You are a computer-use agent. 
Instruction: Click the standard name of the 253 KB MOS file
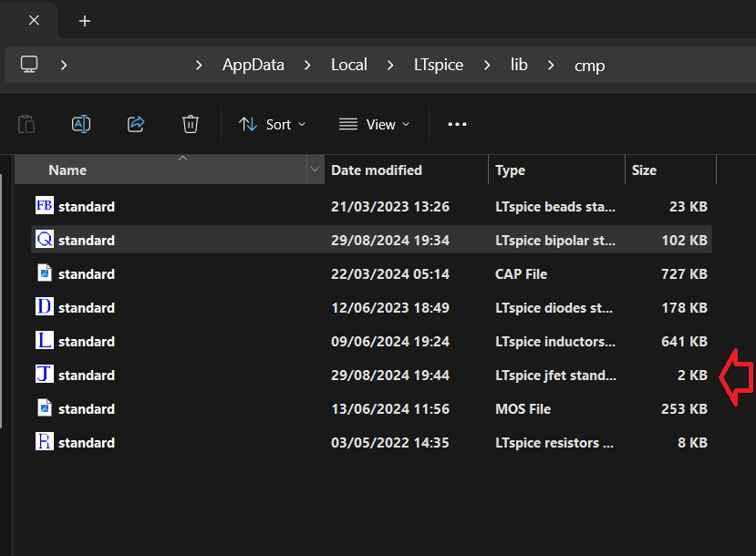tap(87, 409)
